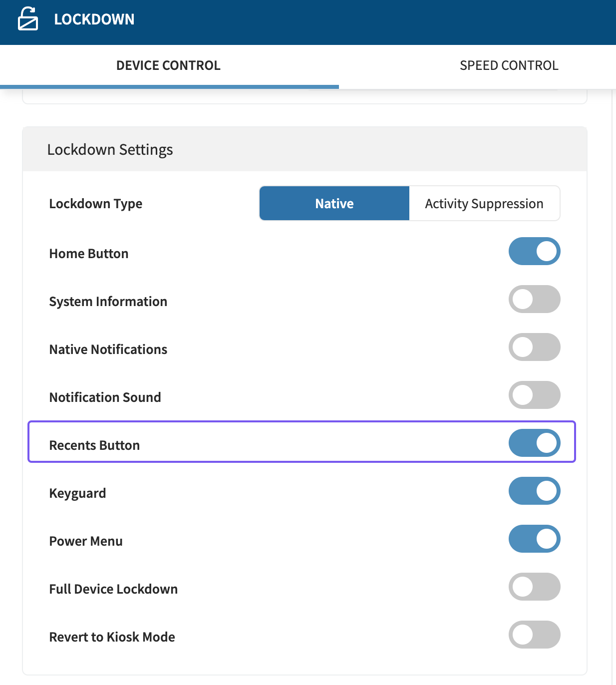Select the Device Control tab
Image resolution: width=616 pixels, height=685 pixels.
coord(168,65)
